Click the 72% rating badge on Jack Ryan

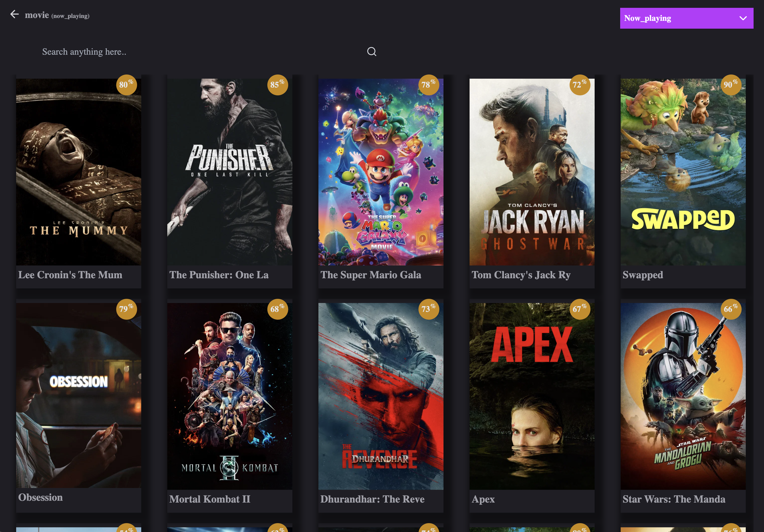[580, 85]
